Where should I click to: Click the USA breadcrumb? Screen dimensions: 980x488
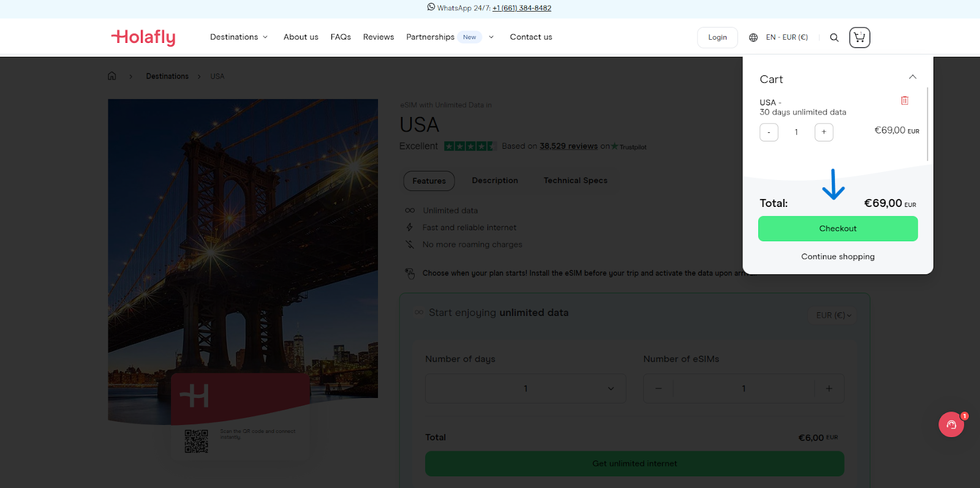pyautogui.click(x=217, y=77)
